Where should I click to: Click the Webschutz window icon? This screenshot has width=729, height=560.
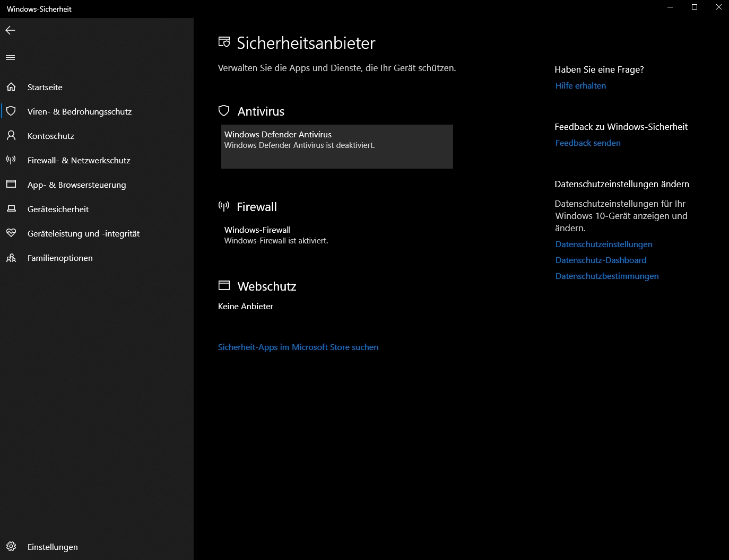click(224, 286)
